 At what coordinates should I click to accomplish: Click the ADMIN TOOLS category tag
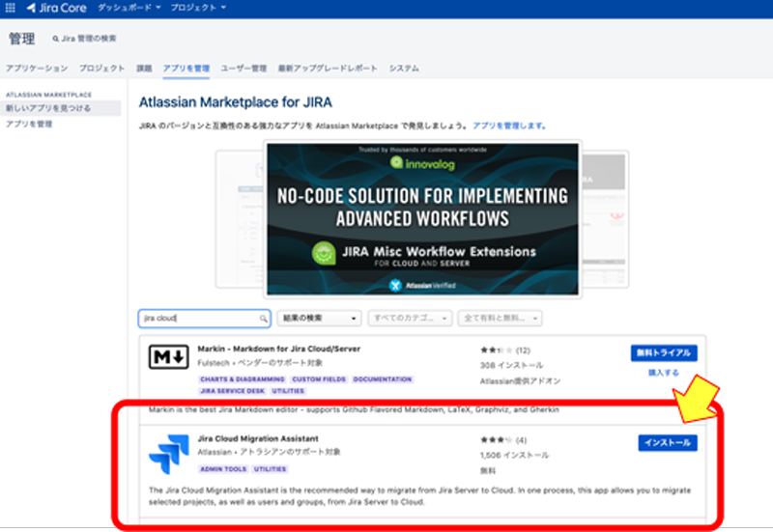(x=223, y=469)
